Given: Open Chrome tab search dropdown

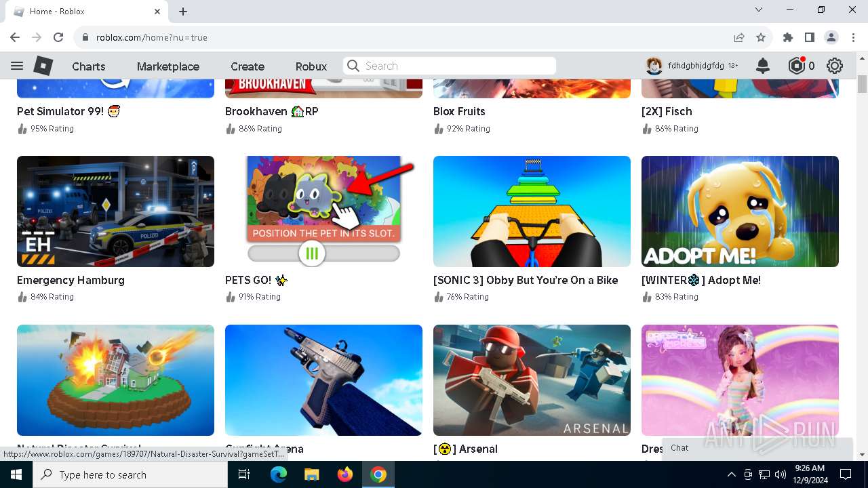Looking at the screenshot, I should (x=759, y=10).
